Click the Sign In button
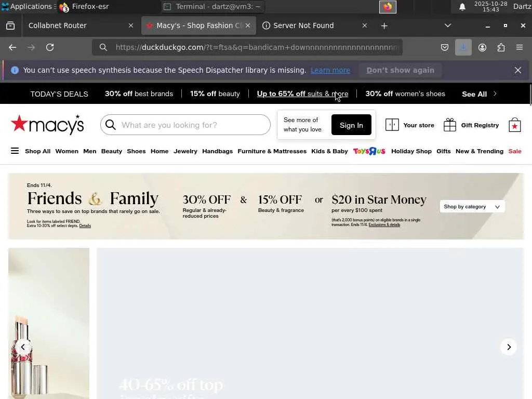The height and width of the screenshot is (399, 532). (351, 125)
